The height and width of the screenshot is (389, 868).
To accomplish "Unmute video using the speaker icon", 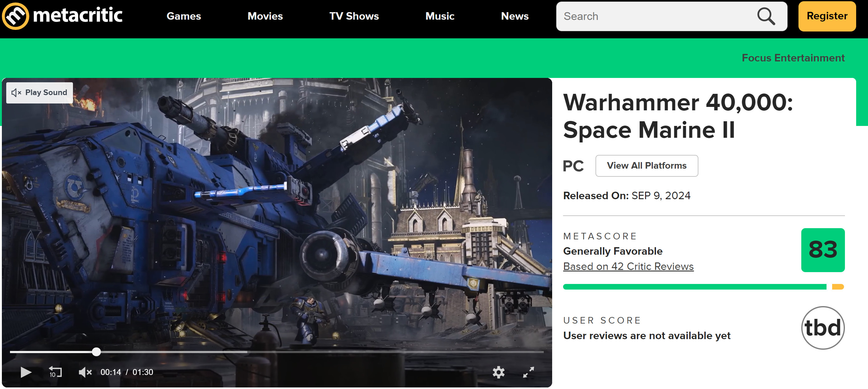I will coord(85,372).
